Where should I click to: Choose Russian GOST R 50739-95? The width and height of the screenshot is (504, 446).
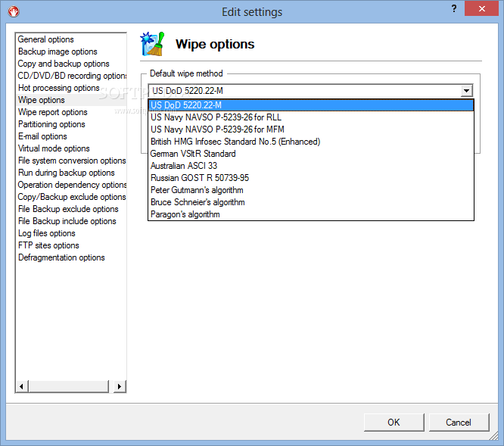pos(311,178)
